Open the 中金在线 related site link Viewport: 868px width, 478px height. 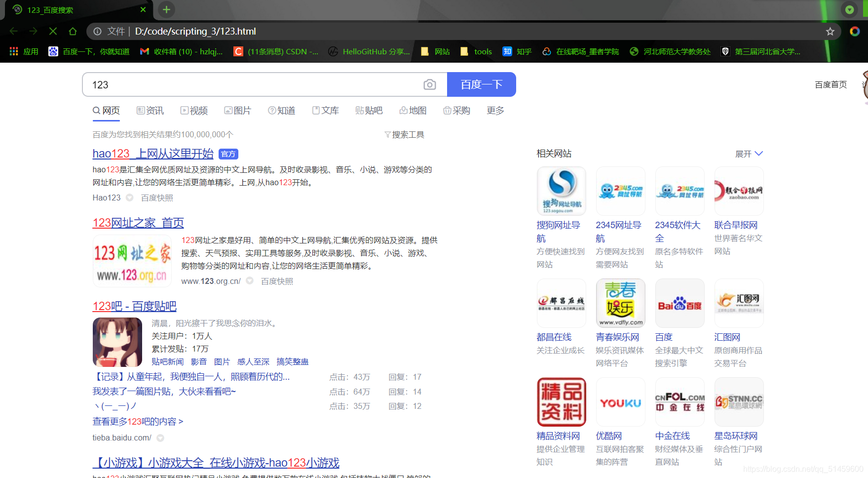(x=673, y=436)
